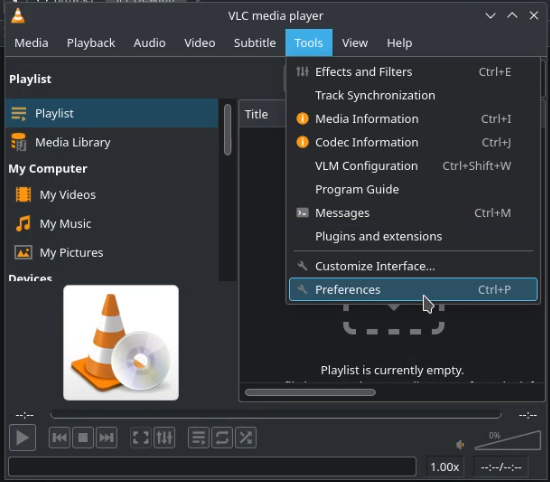
Task: Open the Help menu
Action: coord(400,43)
